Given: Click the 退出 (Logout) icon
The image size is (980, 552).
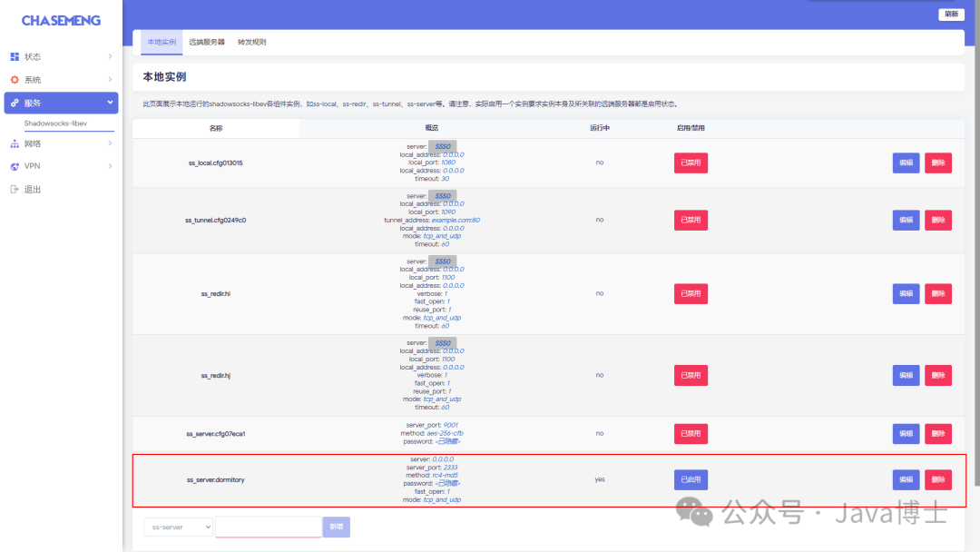Looking at the screenshot, I should click(x=13, y=188).
